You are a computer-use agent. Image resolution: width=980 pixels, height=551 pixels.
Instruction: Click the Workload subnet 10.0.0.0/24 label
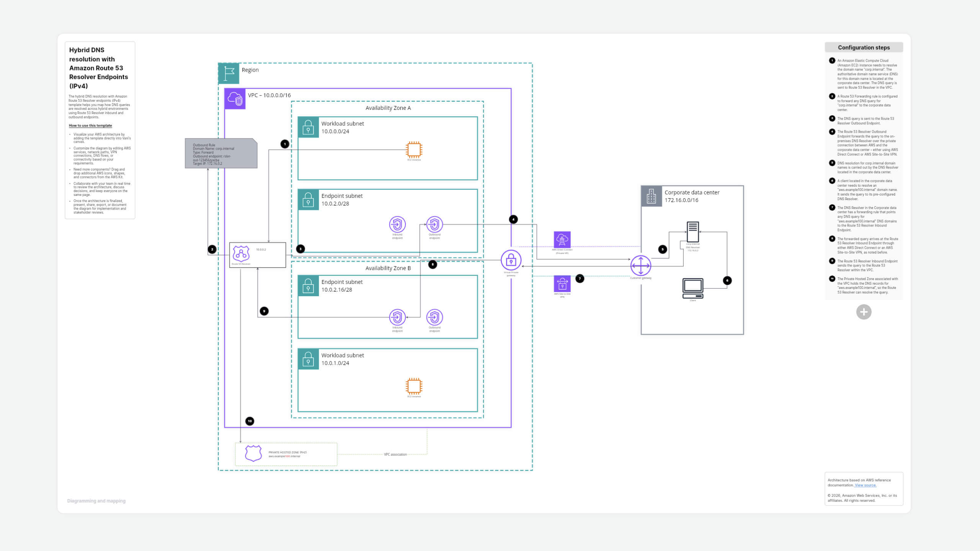pyautogui.click(x=343, y=127)
